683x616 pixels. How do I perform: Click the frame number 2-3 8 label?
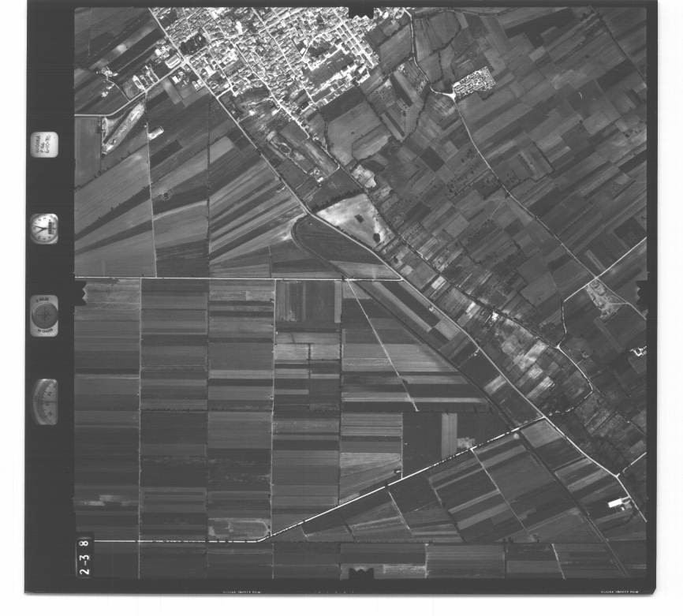click(x=84, y=555)
